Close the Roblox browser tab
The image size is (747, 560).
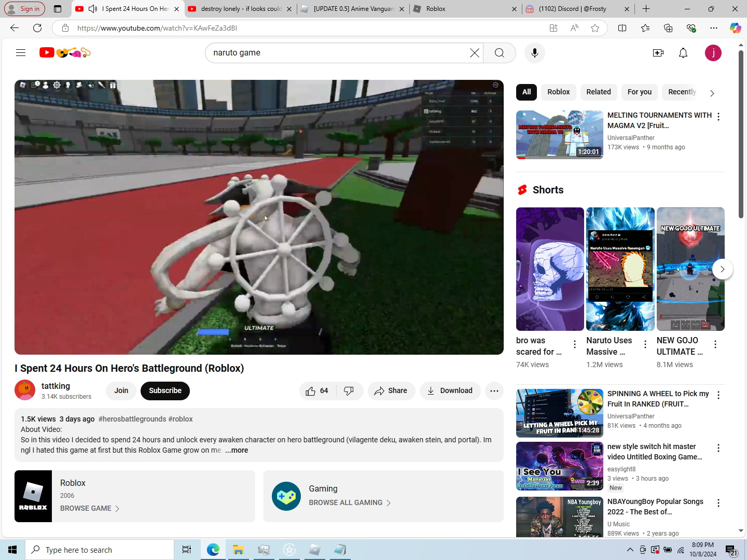[x=514, y=9]
